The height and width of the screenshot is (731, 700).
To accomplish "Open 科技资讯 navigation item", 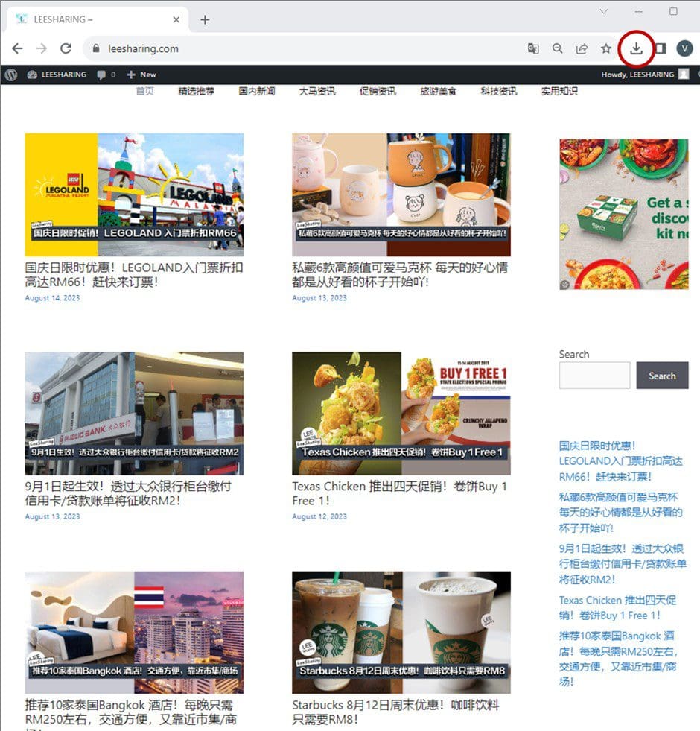I will pos(499,91).
